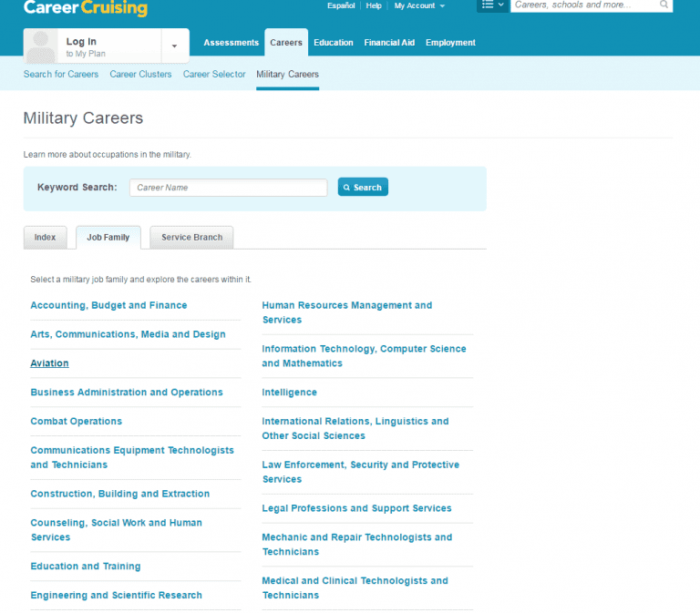Open the list menu icon beside search box

tap(492, 5)
